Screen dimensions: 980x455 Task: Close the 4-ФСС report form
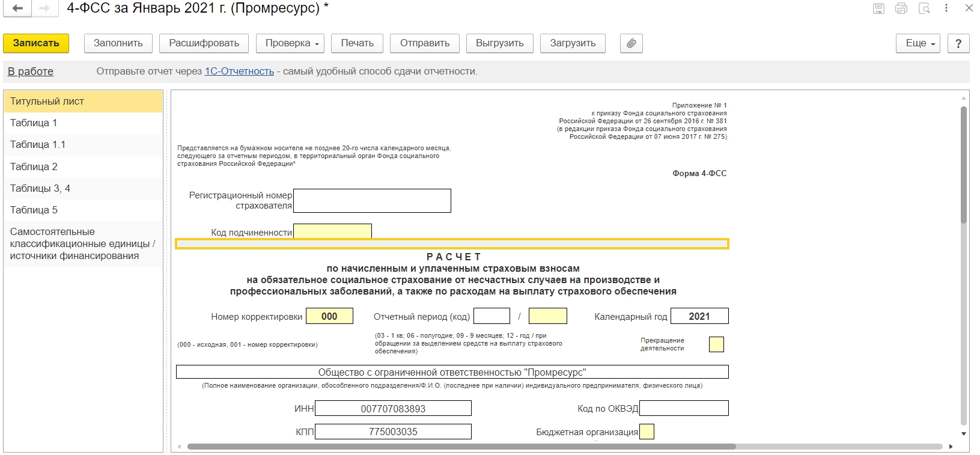969,8
